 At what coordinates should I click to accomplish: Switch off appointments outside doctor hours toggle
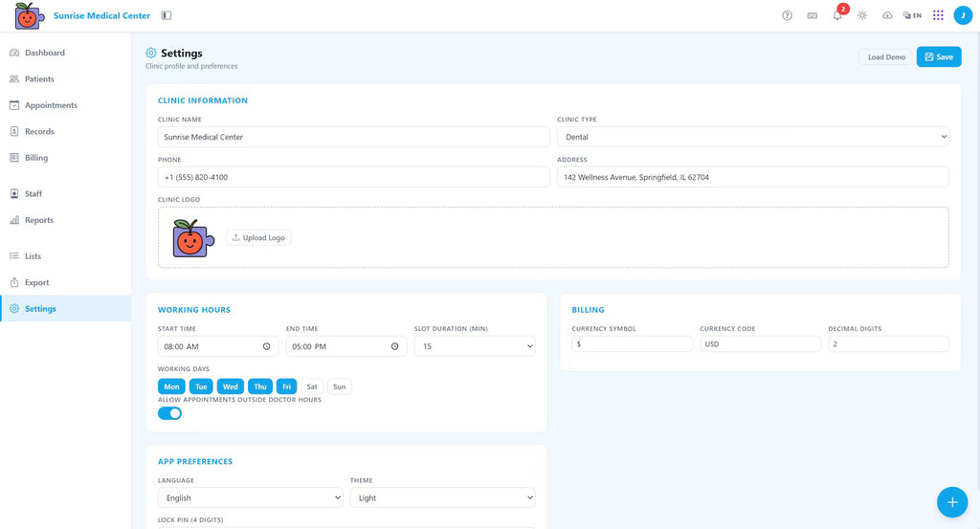[169, 413]
